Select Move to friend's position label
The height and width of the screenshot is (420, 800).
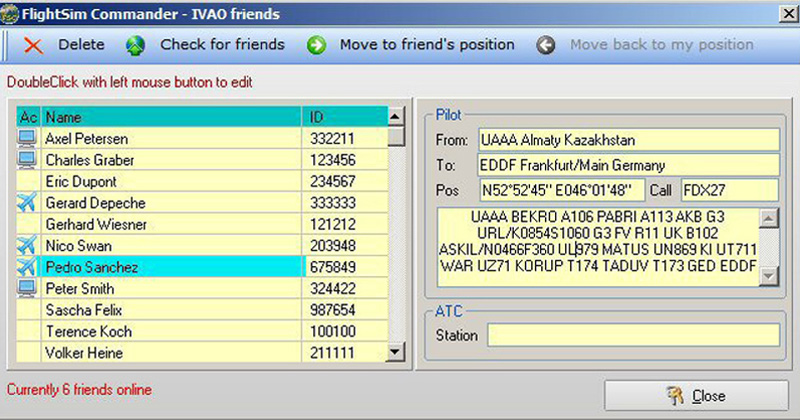click(x=427, y=45)
